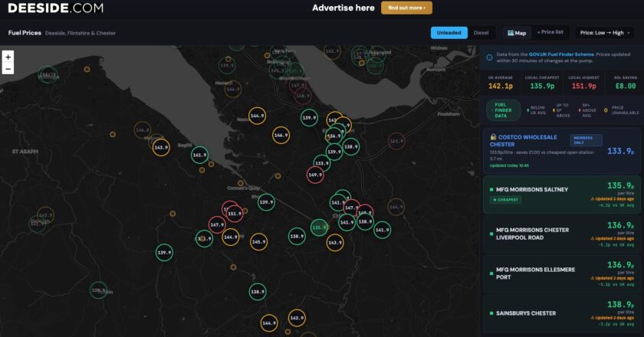Click the map icon in the Map tab

click(511, 33)
